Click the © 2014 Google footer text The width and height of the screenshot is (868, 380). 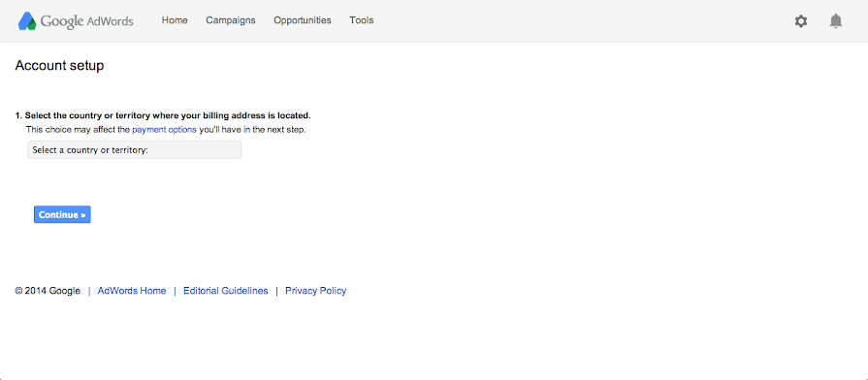click(x=48, y=291)
